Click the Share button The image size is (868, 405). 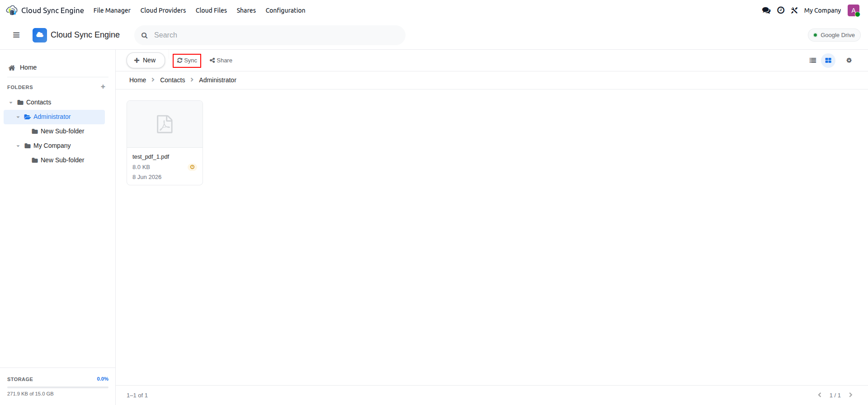coord(221,61)
